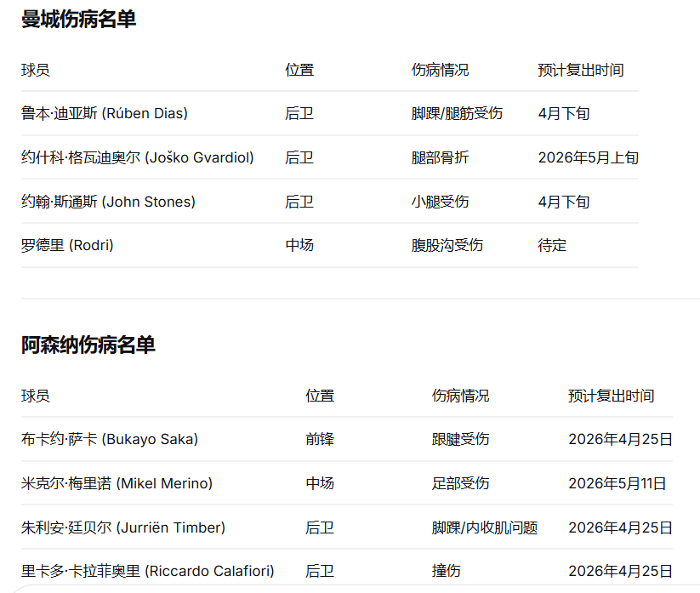Click the Jurriën Timber player entry

[123, 527]
